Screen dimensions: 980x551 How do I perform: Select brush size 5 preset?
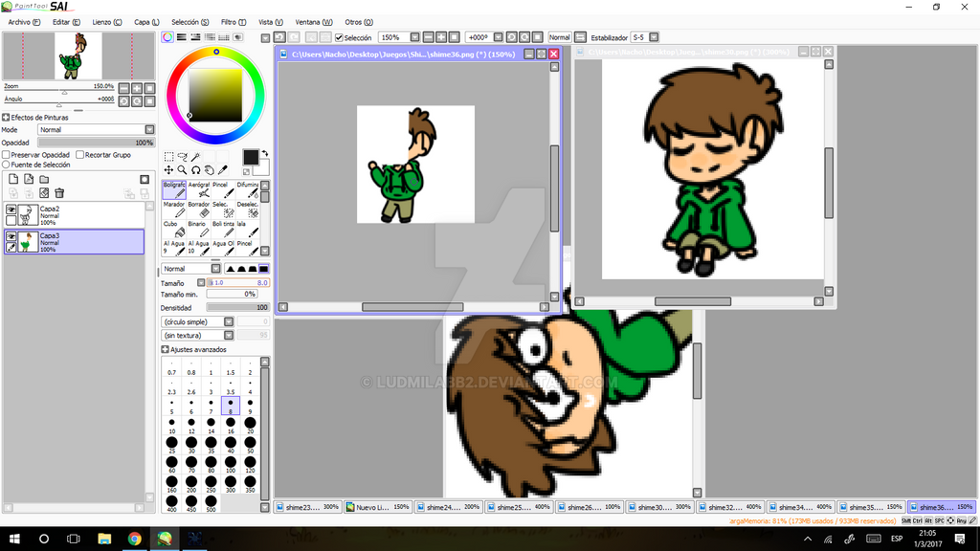pyautogui.click(x=171, y=406)
